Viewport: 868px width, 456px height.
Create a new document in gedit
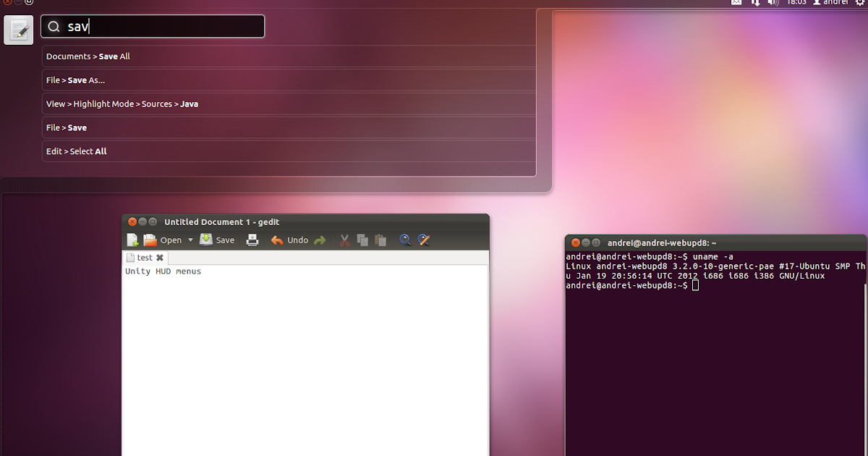pyautogui.click(x=132, y=240)
